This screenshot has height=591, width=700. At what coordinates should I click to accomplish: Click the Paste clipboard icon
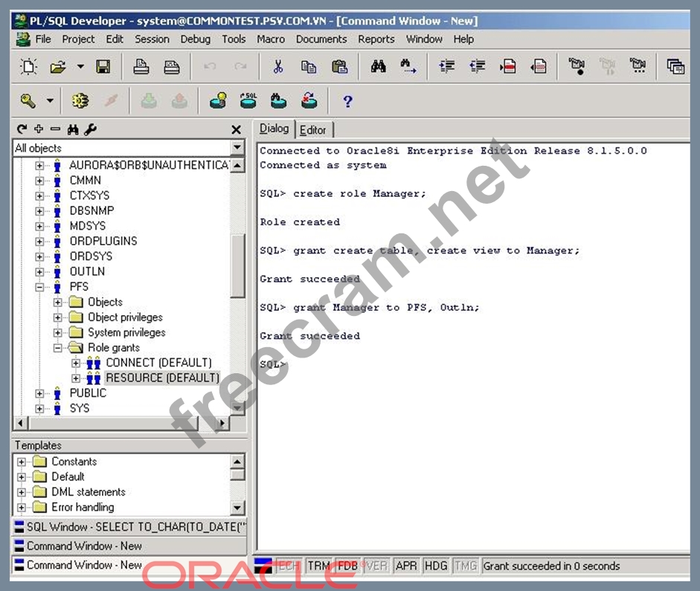coord(339,66)
